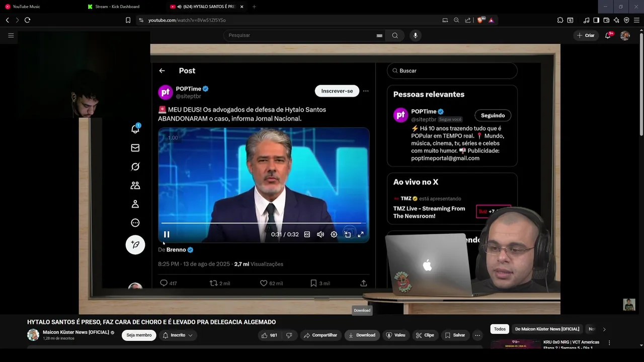The width and height of the screenshot is (644, 362).
Task: Click the install/cast icon in address bar
Action: point(445,20)
